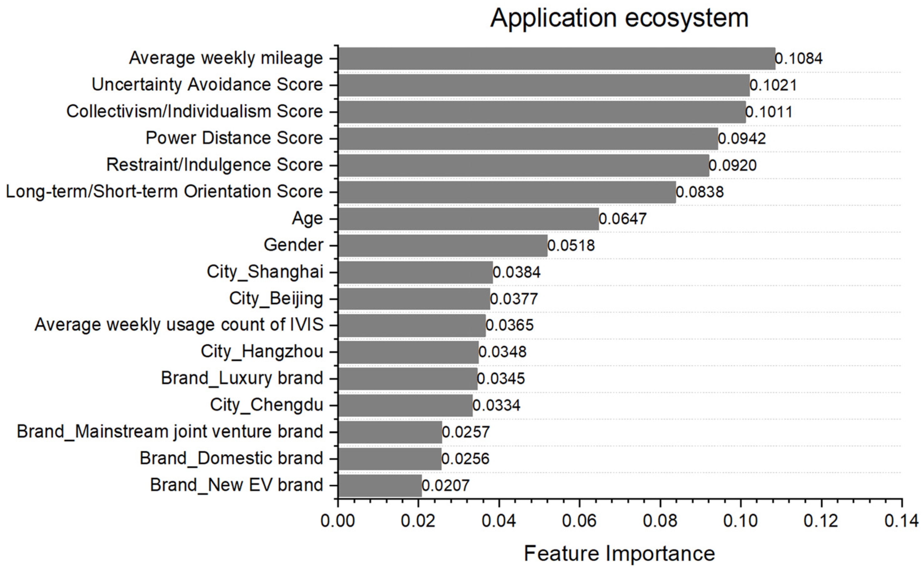Select the Restraint/Indulgence Score bar
The image size is (924, 572).
(x=523, y=165)
